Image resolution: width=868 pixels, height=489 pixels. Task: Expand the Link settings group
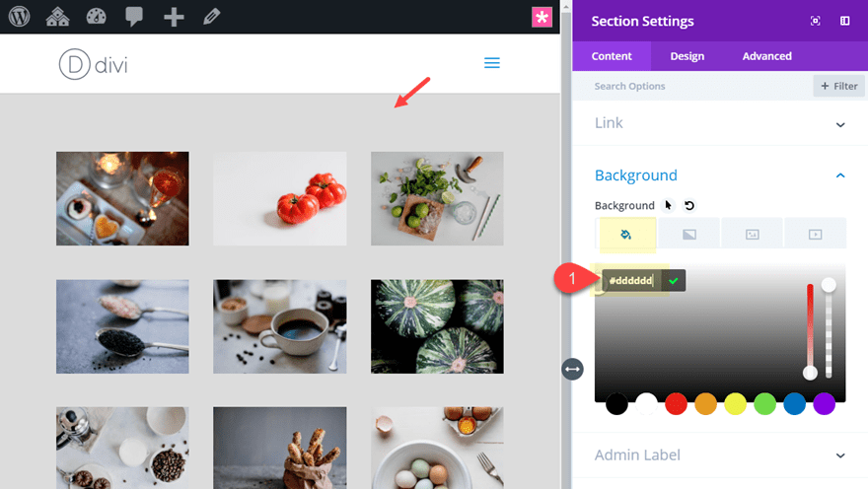tap(720, 123)
